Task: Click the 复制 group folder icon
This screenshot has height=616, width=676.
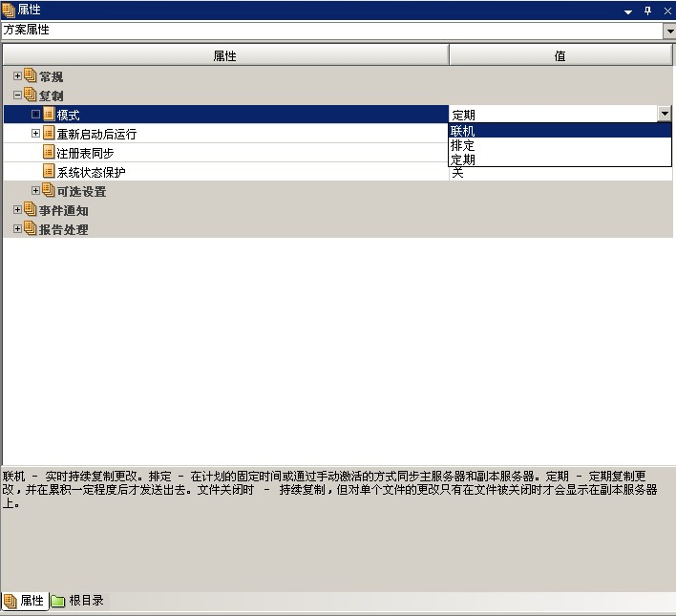Action: point(30,96)
